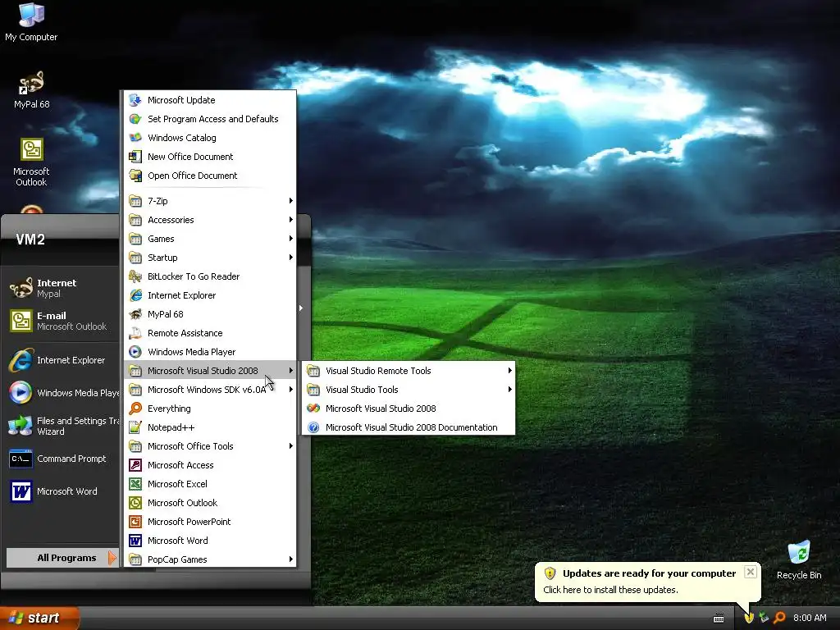Click BitLocker To Go Reader keys icon

point(135,276)
